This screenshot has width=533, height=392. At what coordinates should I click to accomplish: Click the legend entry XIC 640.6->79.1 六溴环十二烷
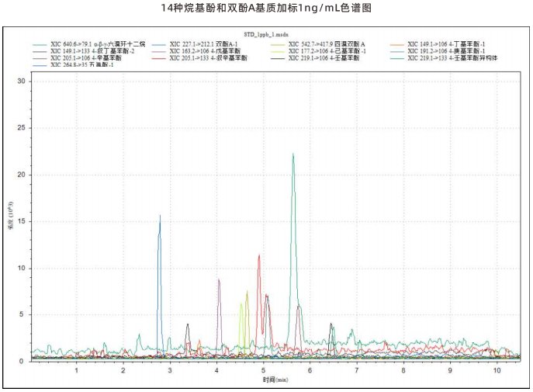pos(89,44)
